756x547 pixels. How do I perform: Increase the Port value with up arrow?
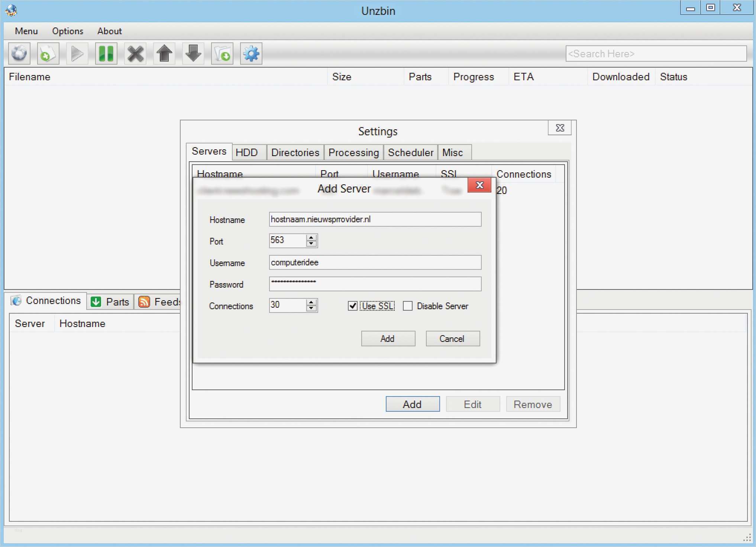311,237
